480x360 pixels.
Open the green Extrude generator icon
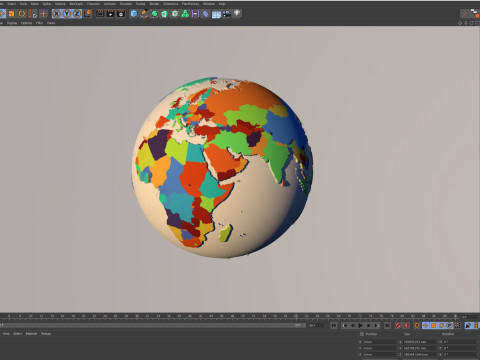(165, 14)
